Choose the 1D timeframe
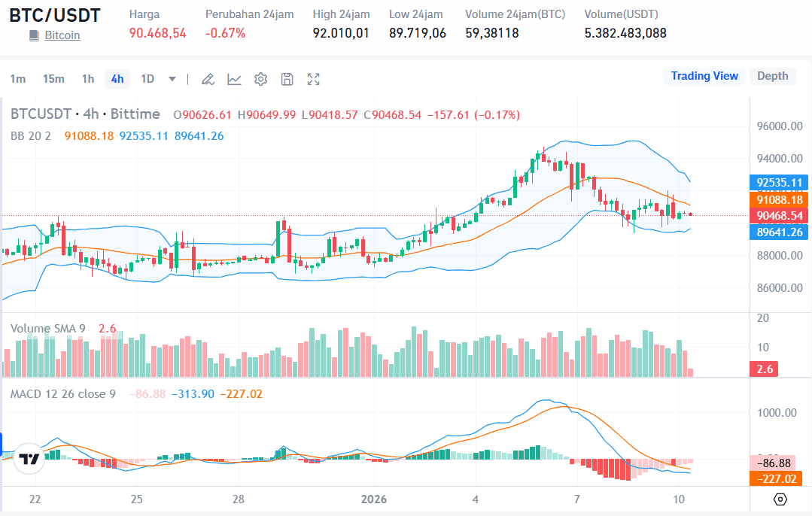The height and width of the screenshot is (516, 812). tap(147, 79)
